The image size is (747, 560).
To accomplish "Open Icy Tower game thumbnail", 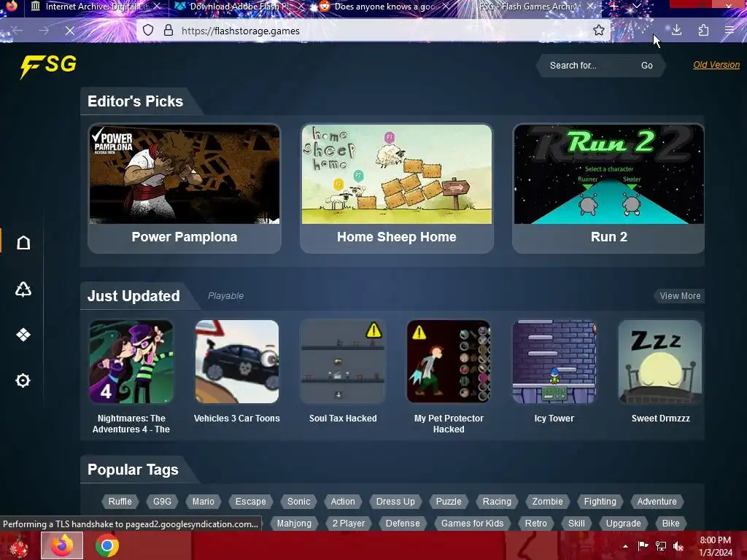I will coord(554,362).
